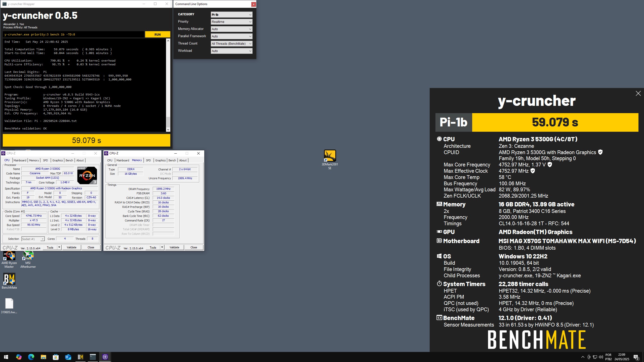Click the y-cruncher command line field

[x=73, y=34]
